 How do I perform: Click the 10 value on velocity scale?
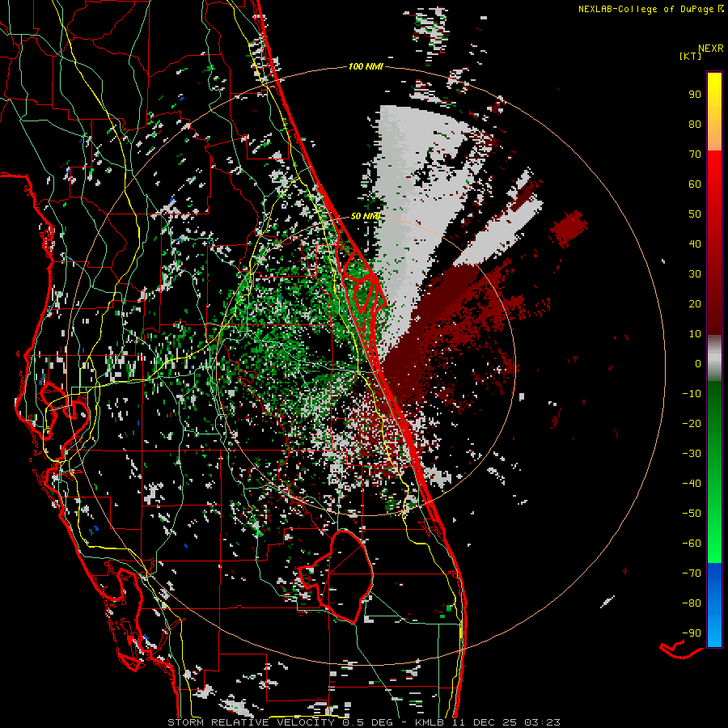tap(695, 334)
